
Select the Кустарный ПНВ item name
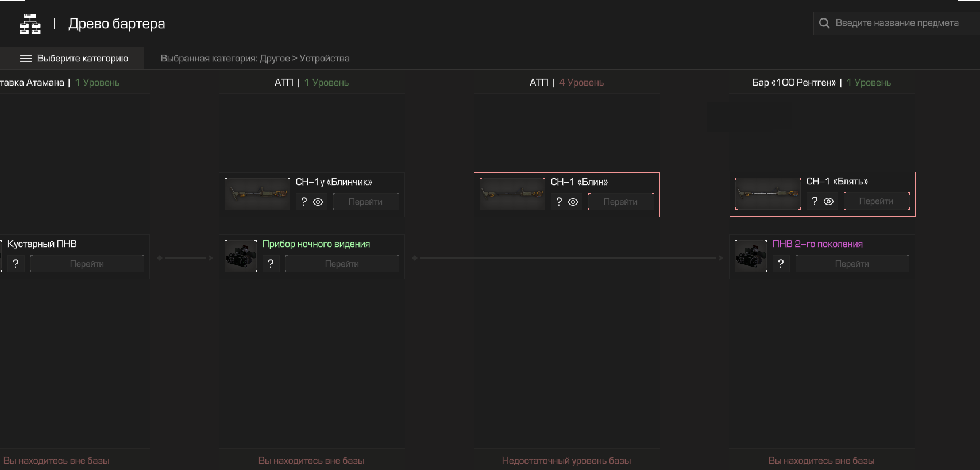click(x=42, y=244)
